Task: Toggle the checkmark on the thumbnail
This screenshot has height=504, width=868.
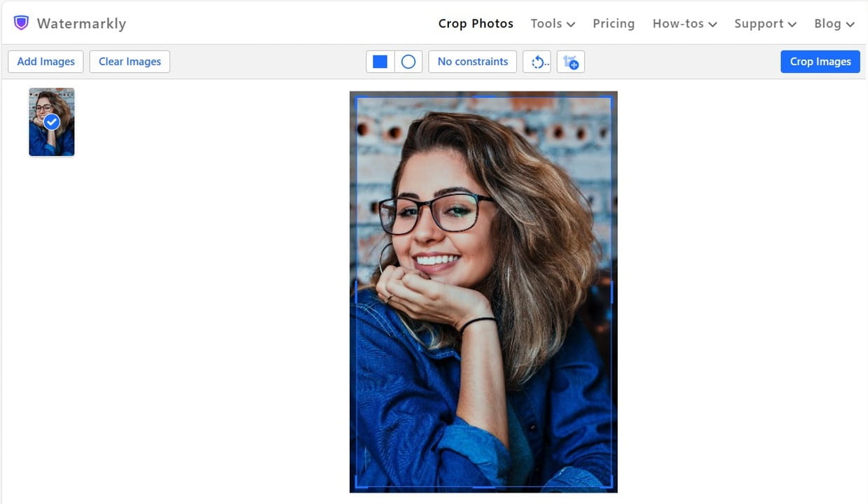Action: [x=52, y=122]
